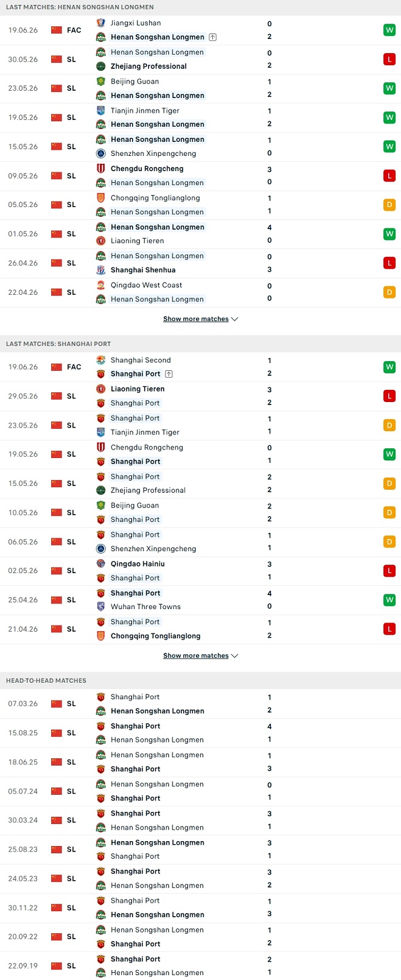
Task: Click FAC competition label in Shanghai Second row
Action: click(74, 367)
